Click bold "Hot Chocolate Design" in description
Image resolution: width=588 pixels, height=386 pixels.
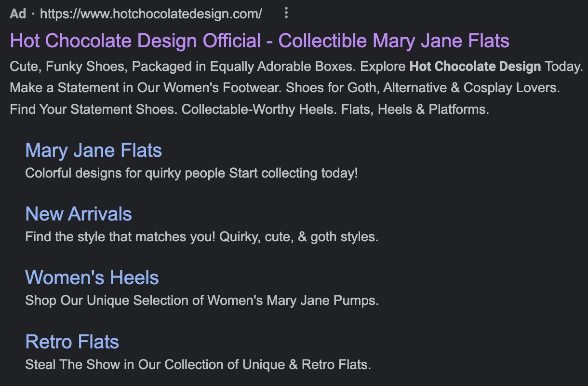(x=475, y=67)
